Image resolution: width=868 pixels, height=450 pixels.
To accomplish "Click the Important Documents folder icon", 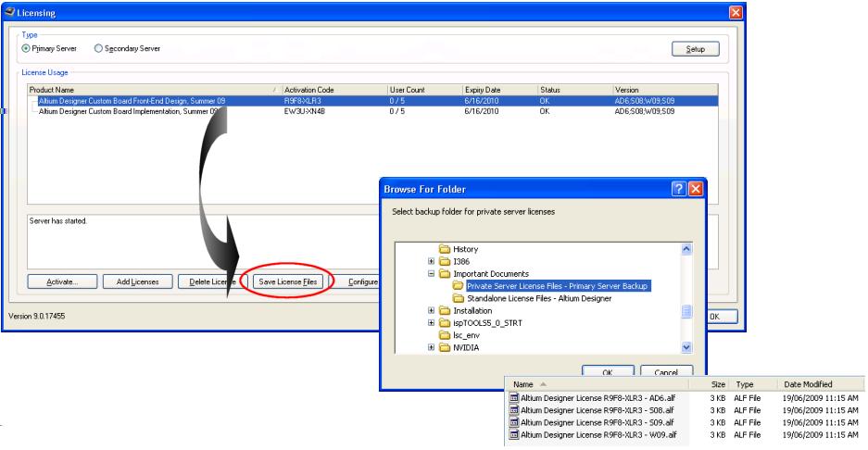I will tap(445, 273).
